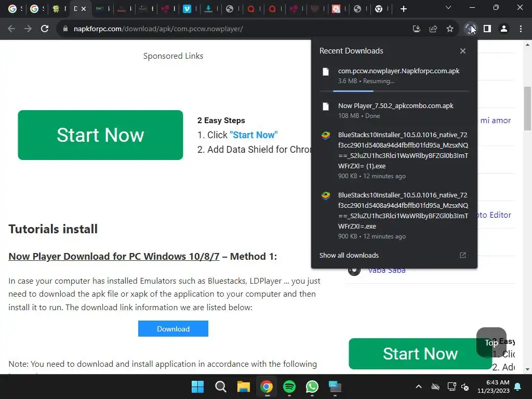Click the site lock icon in the address bar
The height and width of the screenshot is (399, 532).
click(x=65, y=29)
